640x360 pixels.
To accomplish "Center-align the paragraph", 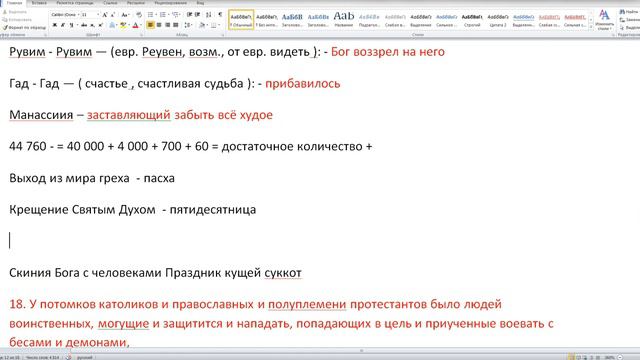I will point(159,25).
